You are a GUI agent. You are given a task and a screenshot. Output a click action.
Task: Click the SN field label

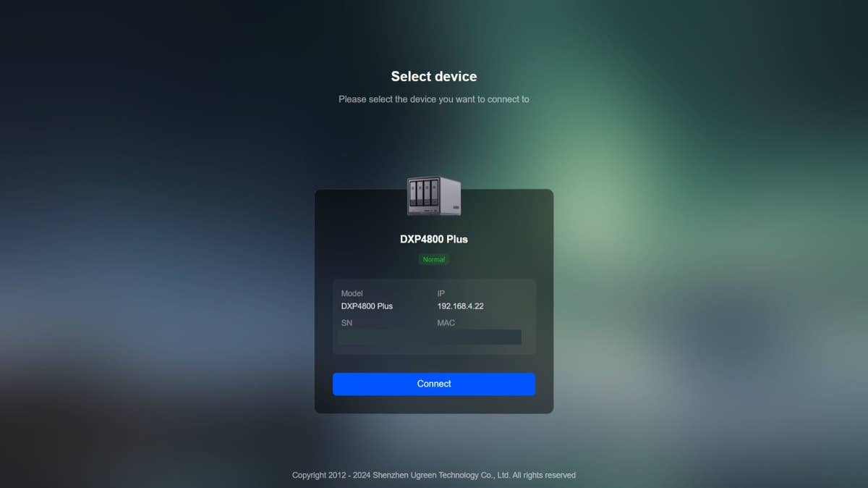346,323
